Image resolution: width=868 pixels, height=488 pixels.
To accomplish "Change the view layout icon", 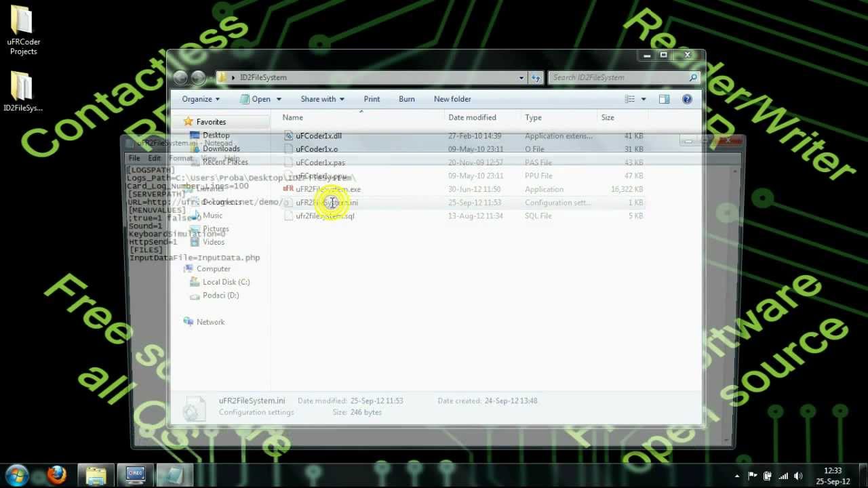I will pyautogui.click(x=630, y=99).
